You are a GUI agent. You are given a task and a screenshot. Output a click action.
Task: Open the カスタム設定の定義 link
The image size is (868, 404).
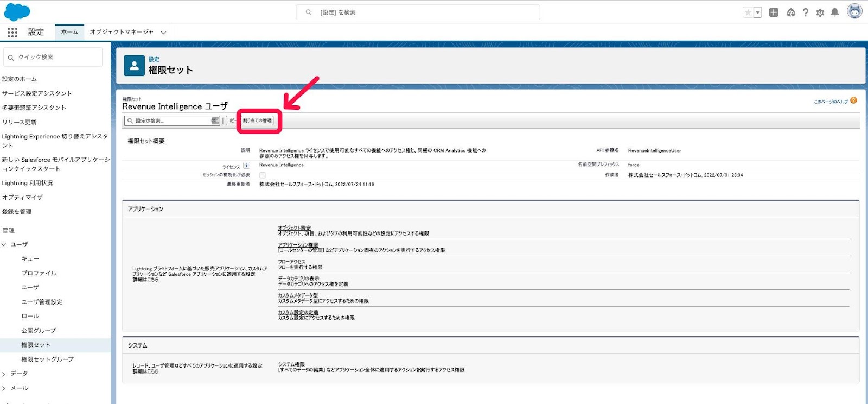[298, 312]
